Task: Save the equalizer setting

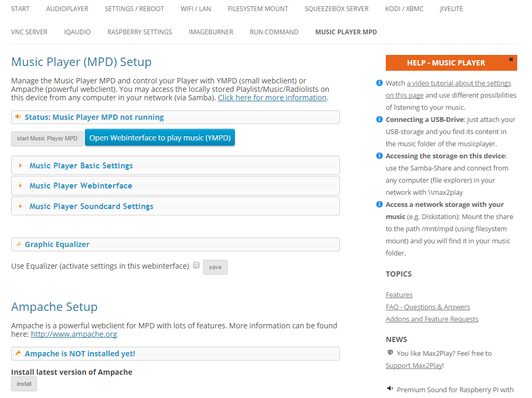Action: (215, 267)
